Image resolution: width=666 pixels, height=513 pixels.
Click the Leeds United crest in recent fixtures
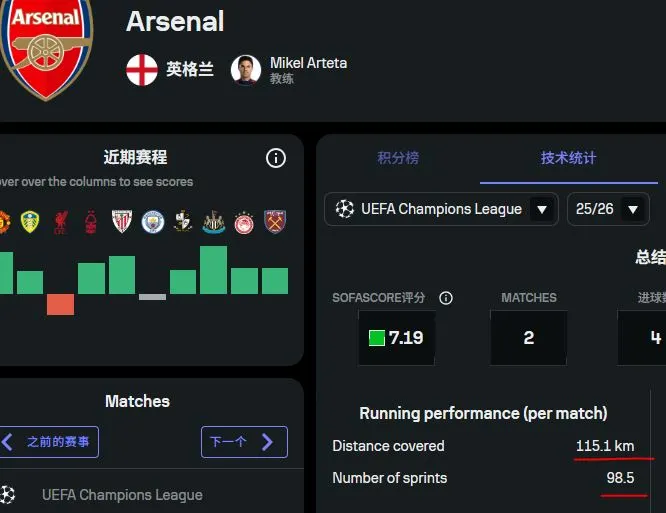pos(30,221)
